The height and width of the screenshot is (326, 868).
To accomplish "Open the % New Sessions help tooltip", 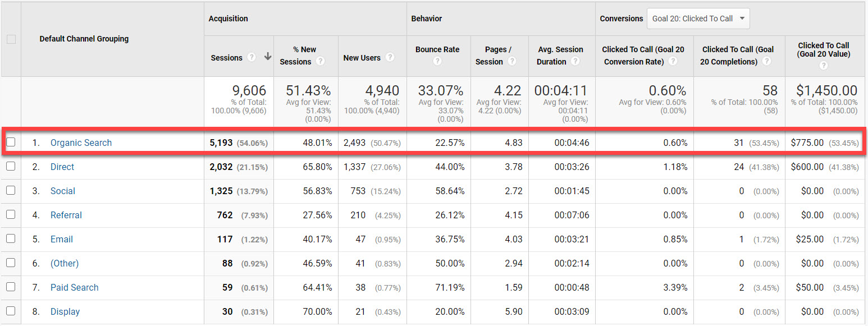I will click(x=319, y=61).
